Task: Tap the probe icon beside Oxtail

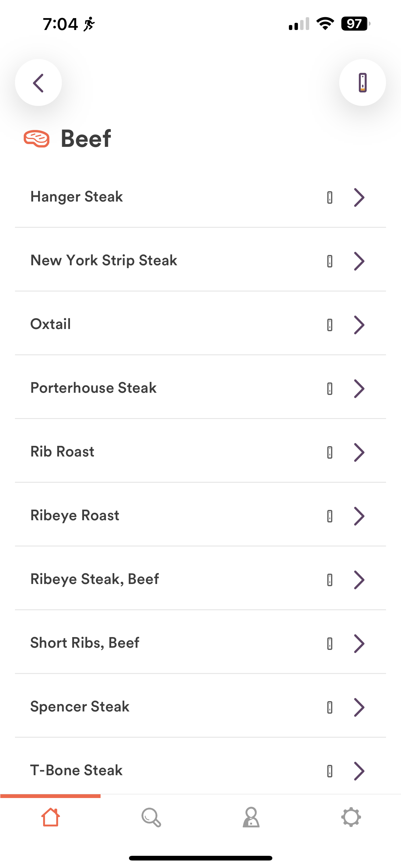Action: pyautogui.click(x=330, y=325)
